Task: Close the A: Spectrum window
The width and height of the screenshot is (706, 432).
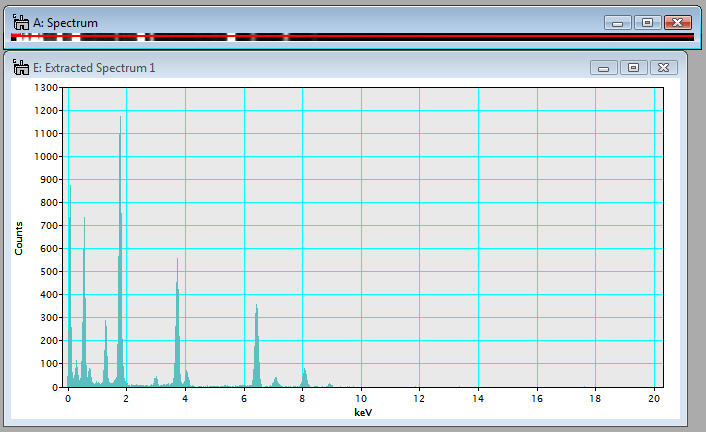Action: (678, 23)
